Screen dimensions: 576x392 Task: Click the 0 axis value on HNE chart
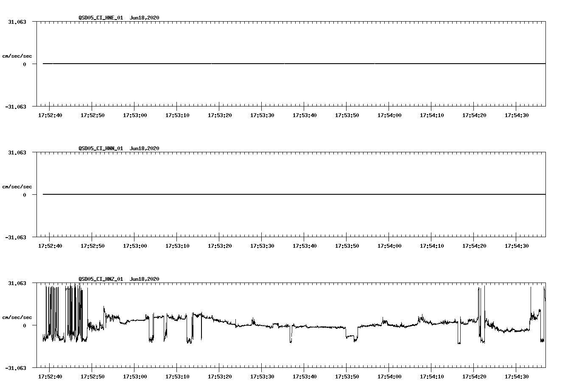point(25,64)
